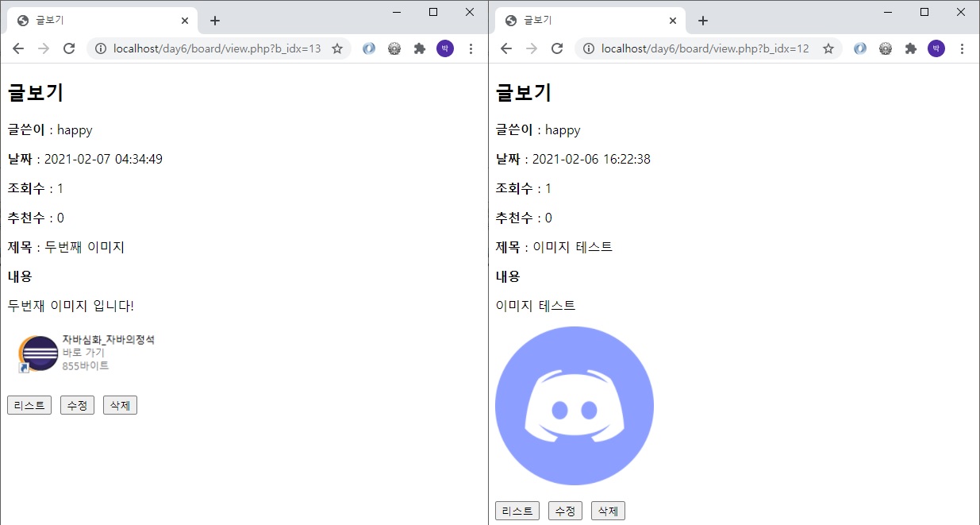The height and width of the screenshot is (525, 980).
Task: Click content text 두번재 이미지 입니다!
Action: pyautogui.click(x=71, y=306)
